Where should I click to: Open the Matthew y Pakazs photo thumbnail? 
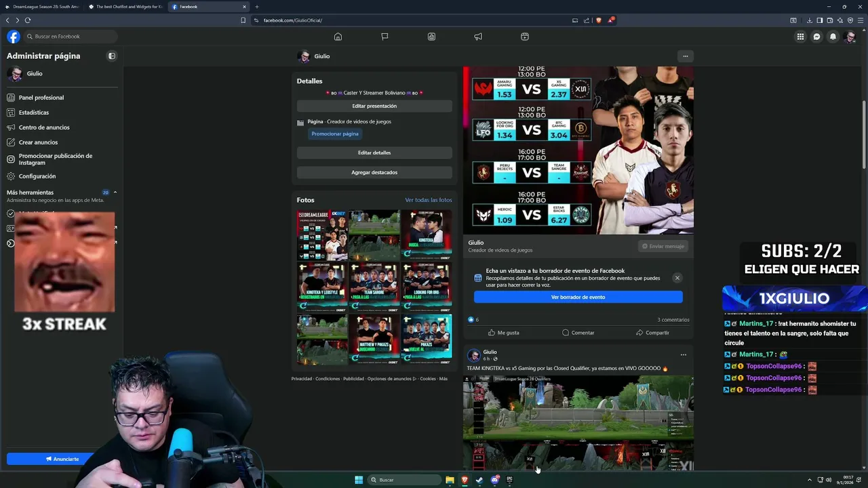pos(374,340)
